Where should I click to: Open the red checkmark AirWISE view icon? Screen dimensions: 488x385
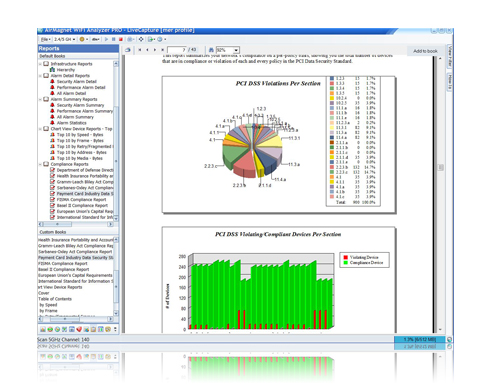click(x=79, y=329)
